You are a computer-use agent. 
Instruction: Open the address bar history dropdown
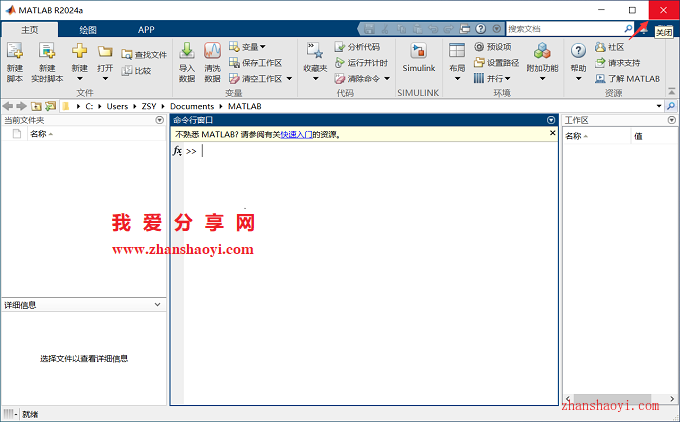tap(659, 106)
